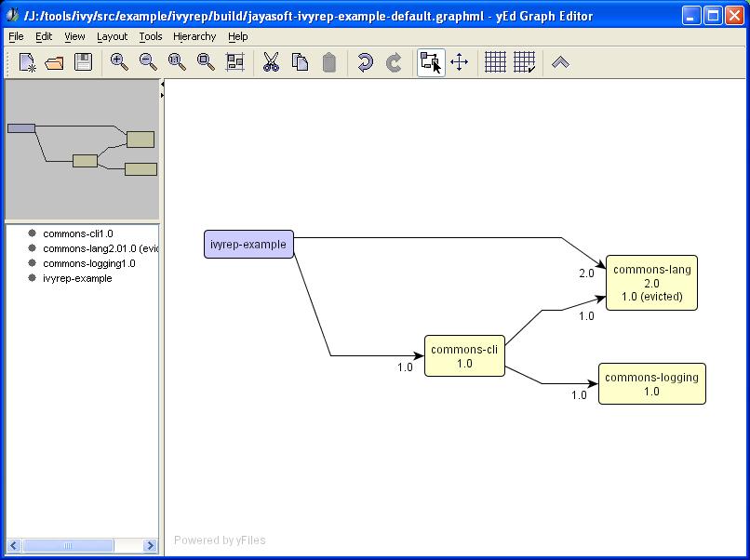Open the Layout menu
Screen dimensions: 750x560
click(112, 36)
